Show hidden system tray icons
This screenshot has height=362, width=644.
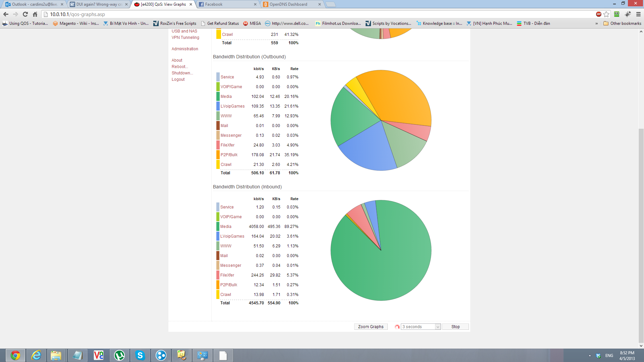[x=590, y=356]
